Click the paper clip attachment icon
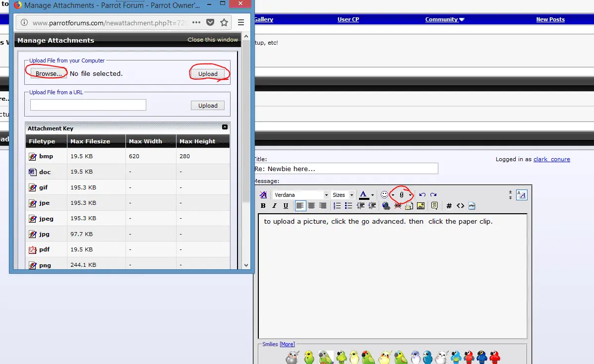 pyautogui.click(x=402, y=195)
